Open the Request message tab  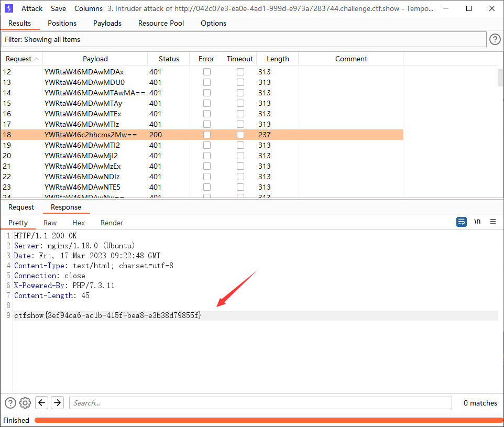coord(21,207)
